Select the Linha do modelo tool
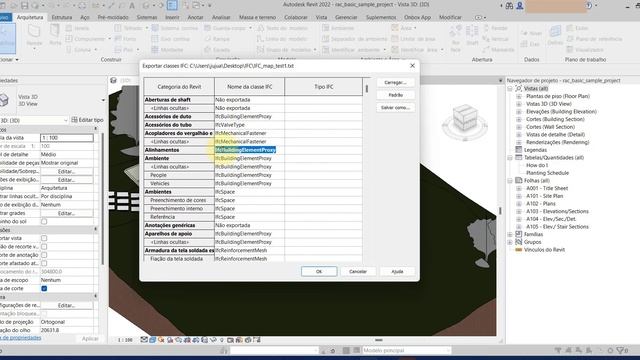Image resolution: width=640 pixels, height=360 pixels. [282, 39]
